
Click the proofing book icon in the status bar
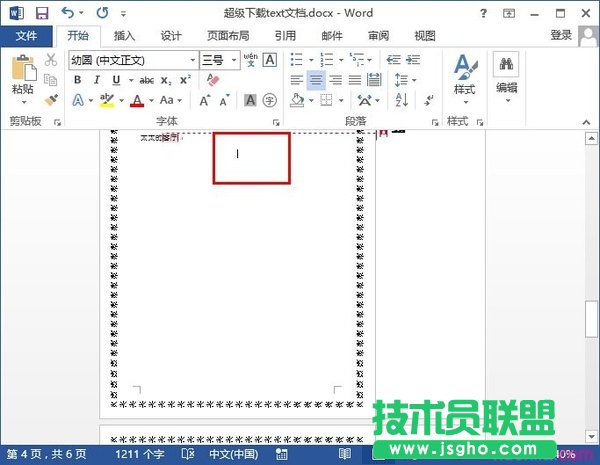tap(188, 454)
